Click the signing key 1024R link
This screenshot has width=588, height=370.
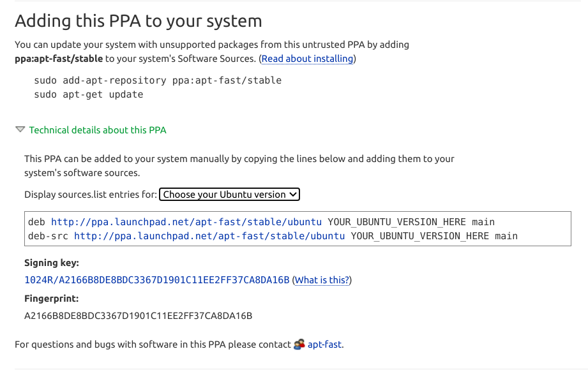157,280
